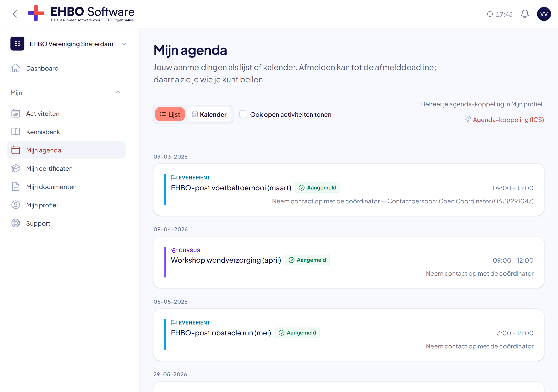Screen dimensions: 558x392
Task: Open Dashboard in the sidebar
Action: pyautogui.click(x=66, y=68)
